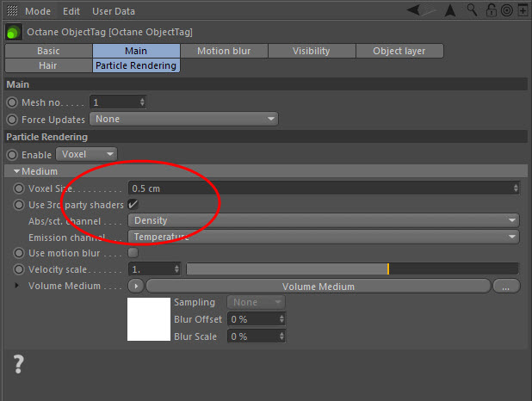
Task: Click the Voxel Size spinner arrows
Action: (516, 188)
